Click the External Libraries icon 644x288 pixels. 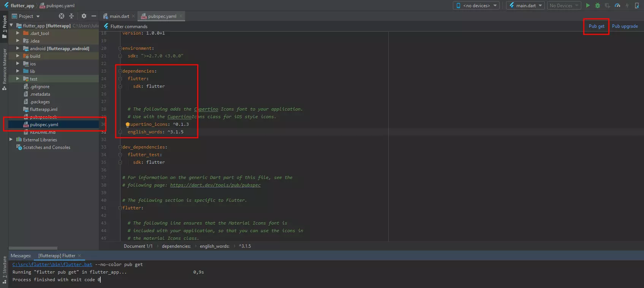tap(19, 139)
